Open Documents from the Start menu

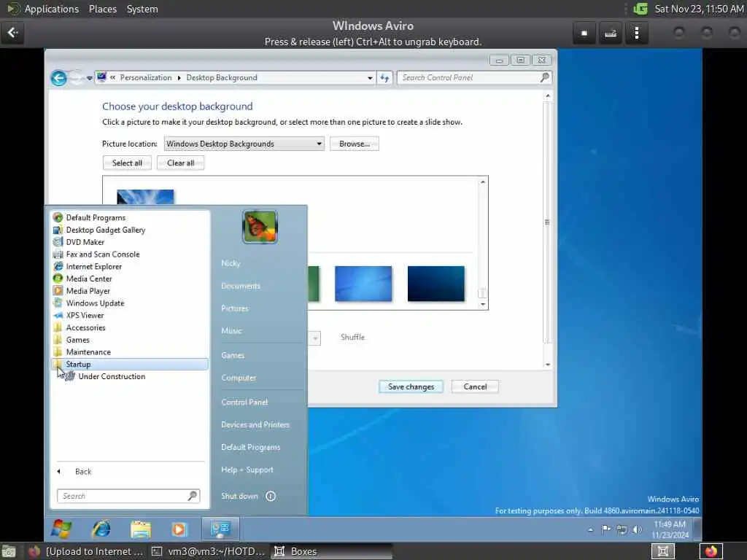point(241,286)
